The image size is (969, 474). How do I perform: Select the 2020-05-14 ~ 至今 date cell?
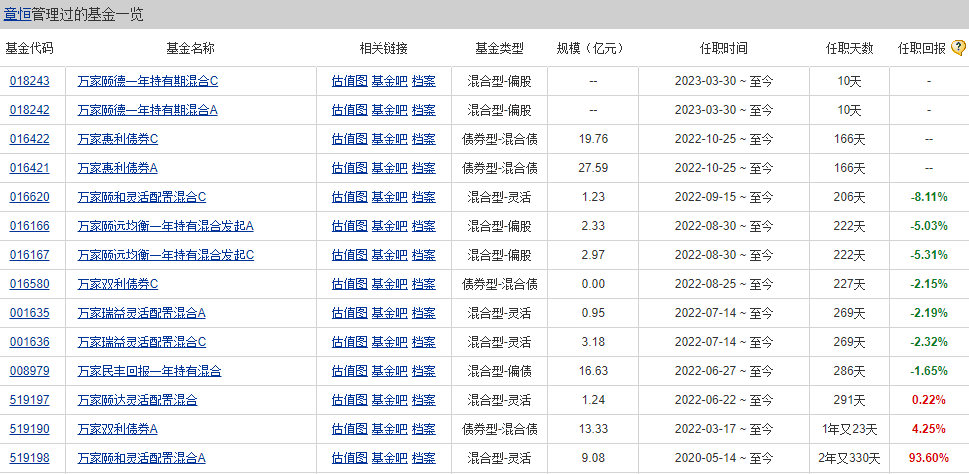(x=724, y=459)
